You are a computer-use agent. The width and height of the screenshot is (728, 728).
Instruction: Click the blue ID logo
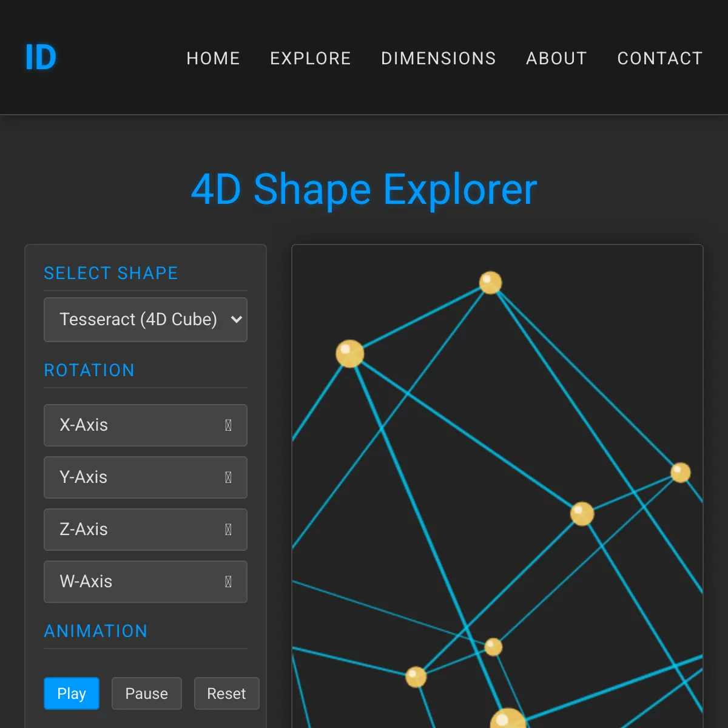[41, 58]
